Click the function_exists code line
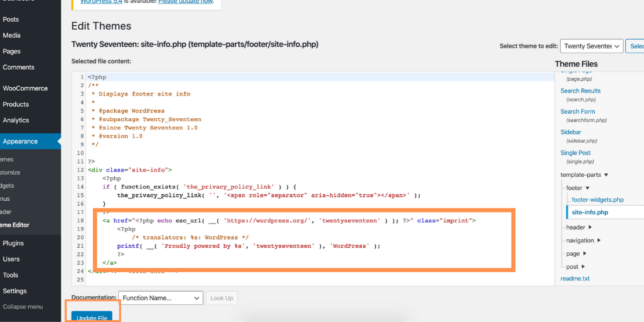The width and height of the screenshot is (644, 322). [199, 186]
